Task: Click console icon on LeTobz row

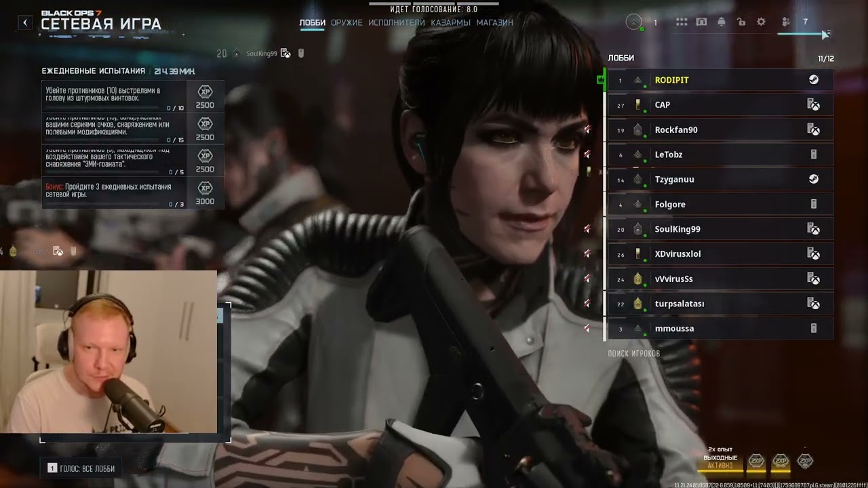Action: 814,155
